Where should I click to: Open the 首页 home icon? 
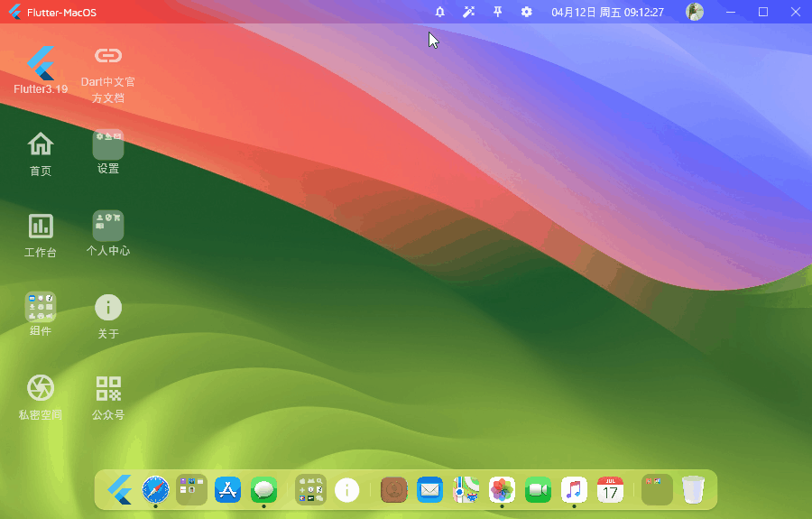(x=41, y=153)
